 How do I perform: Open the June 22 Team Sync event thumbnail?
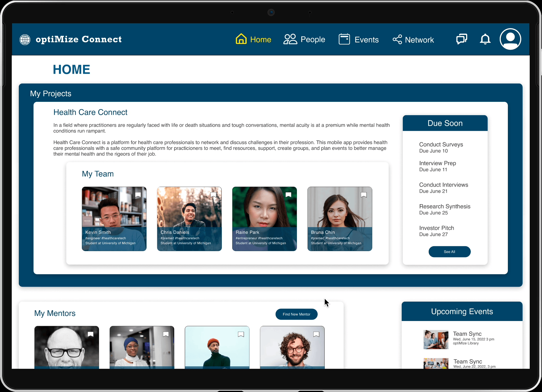point(436,363)
